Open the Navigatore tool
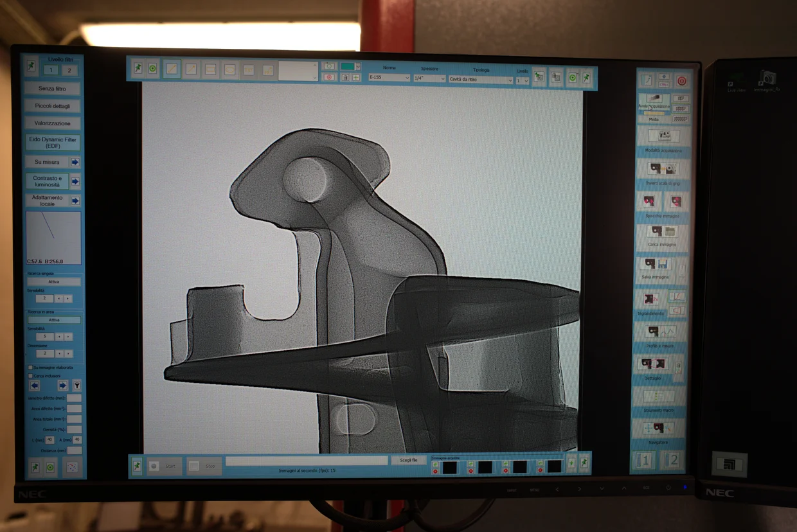797x532 pixels. click(x=661, y=429)
